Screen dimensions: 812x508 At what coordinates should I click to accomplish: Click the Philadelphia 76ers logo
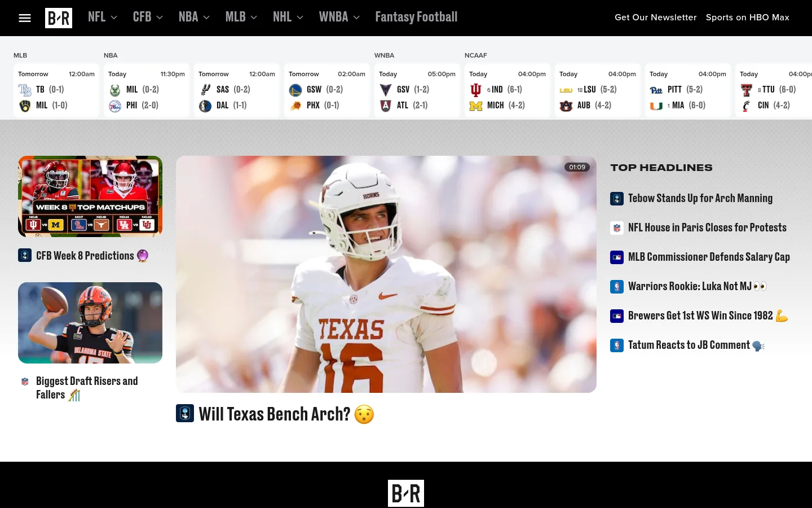pos(115,106)
